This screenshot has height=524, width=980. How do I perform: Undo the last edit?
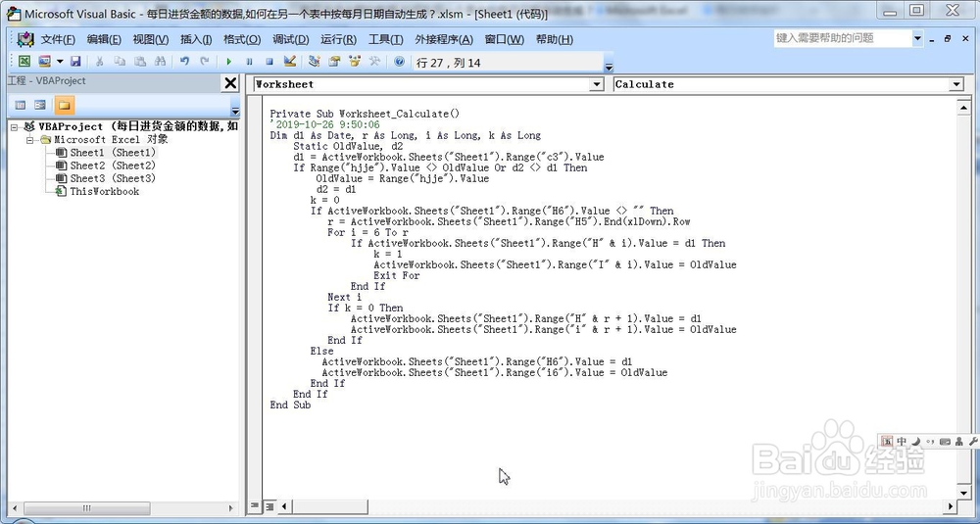184,61
